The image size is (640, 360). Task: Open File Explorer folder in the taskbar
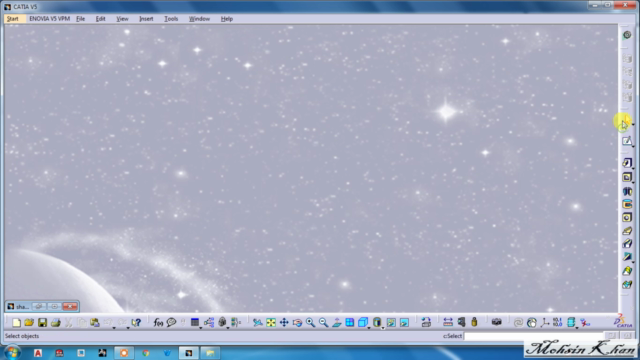coord(210,353)
